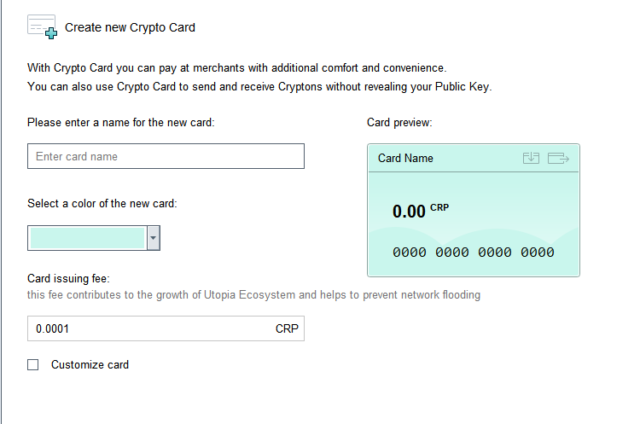Enable the Customize card checkbox

(x=33, y=365)
